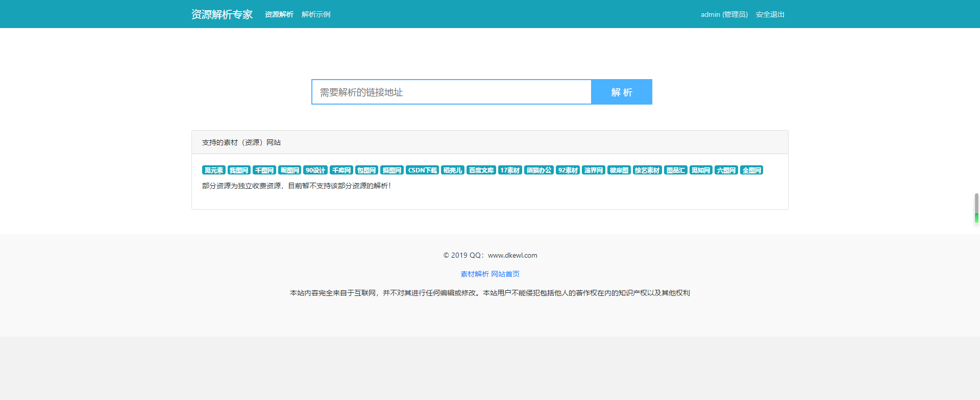Viewport: 980px width, 400px height.
Task: Open the 解析示例 nav menu item
Action: tap(315, 14)
